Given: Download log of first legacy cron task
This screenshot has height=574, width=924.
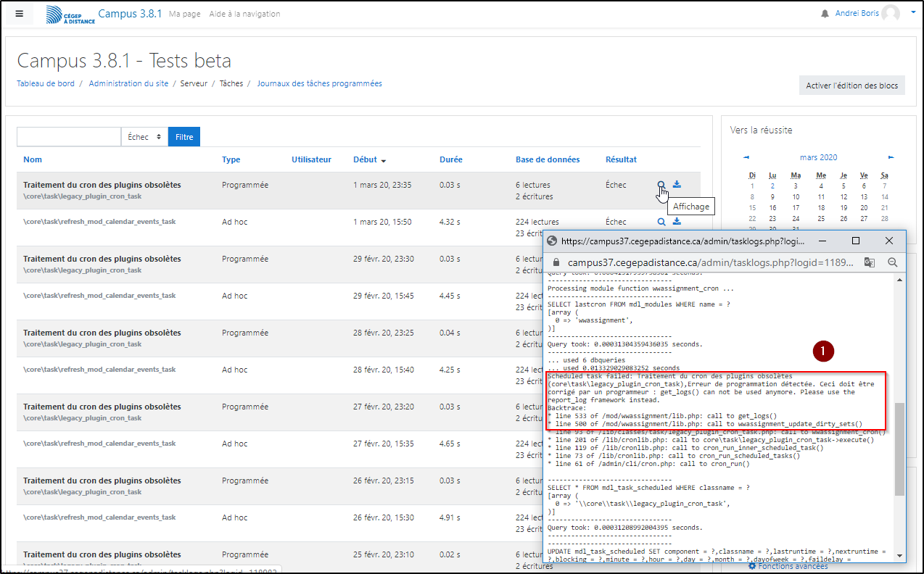Looking at the screenshot, I should click(x=677, y=185).
